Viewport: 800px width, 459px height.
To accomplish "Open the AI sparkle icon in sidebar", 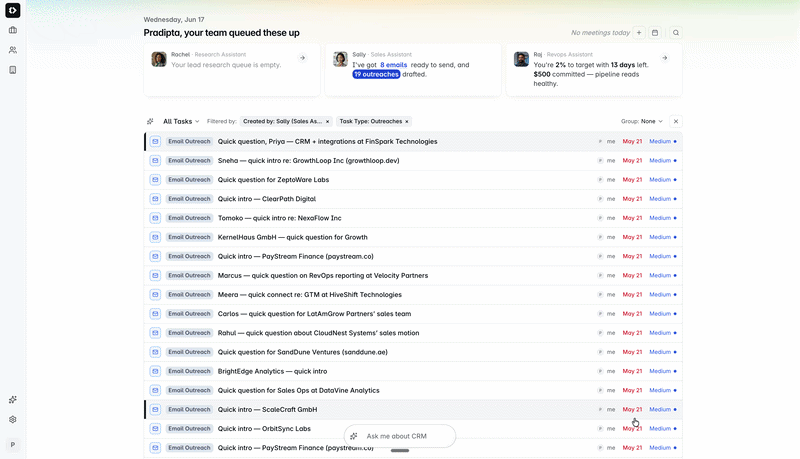I will click(x=13, y=399).
